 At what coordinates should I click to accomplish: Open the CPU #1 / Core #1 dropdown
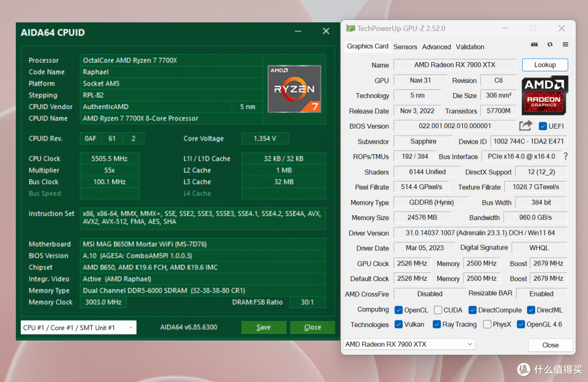[78, 328]
